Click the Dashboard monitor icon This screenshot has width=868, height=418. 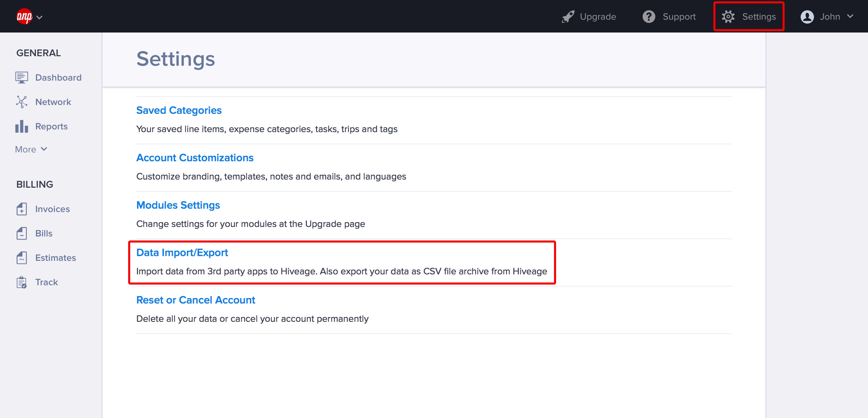[x=21, y=78]
